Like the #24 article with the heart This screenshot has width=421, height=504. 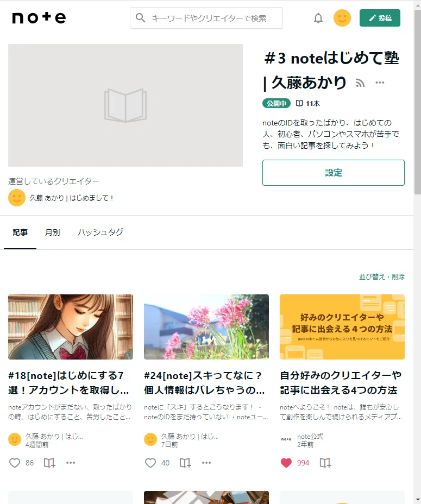pyautogui.click(x=150, y=463)
